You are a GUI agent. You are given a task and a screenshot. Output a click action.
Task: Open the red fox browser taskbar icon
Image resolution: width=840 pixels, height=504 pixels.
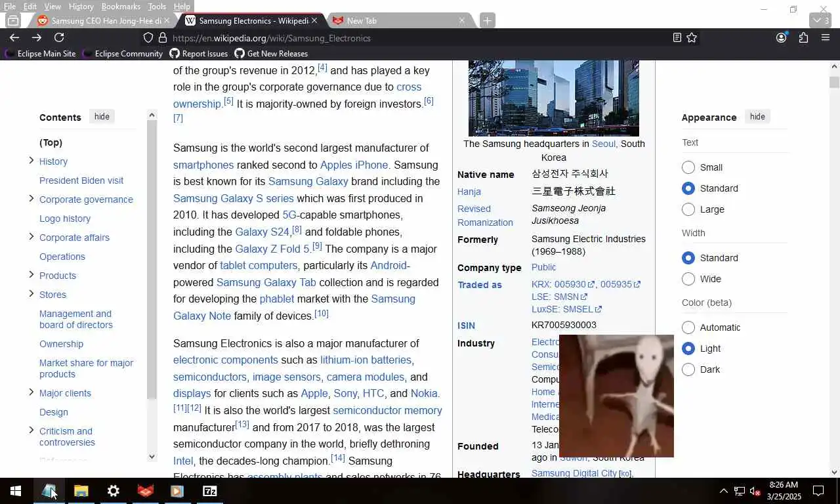[146, 491]
